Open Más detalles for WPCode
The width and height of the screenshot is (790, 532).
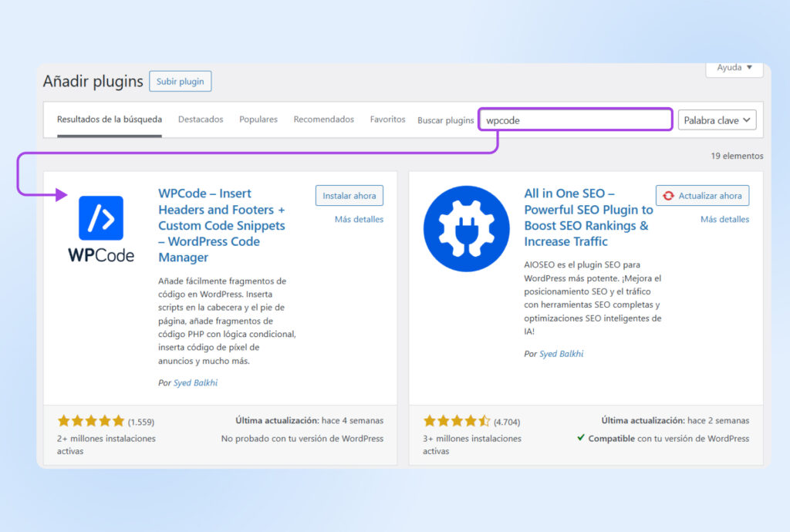pos(359,220)
